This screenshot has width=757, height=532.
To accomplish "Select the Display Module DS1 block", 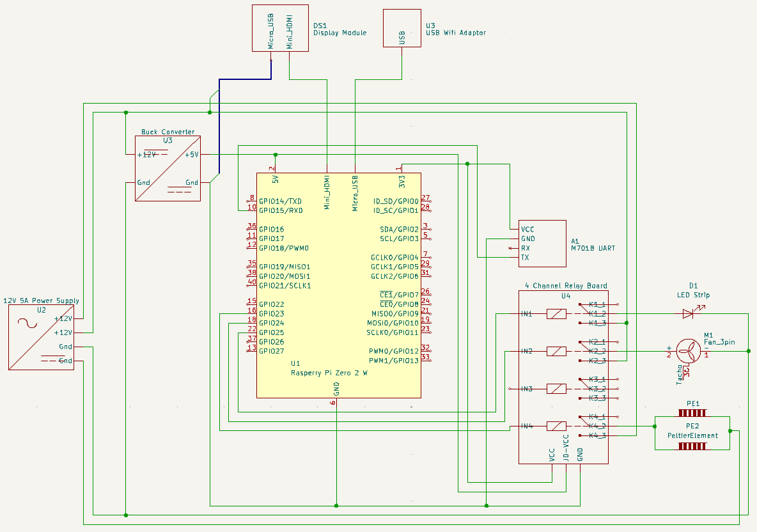I will [x=280, y=28].
